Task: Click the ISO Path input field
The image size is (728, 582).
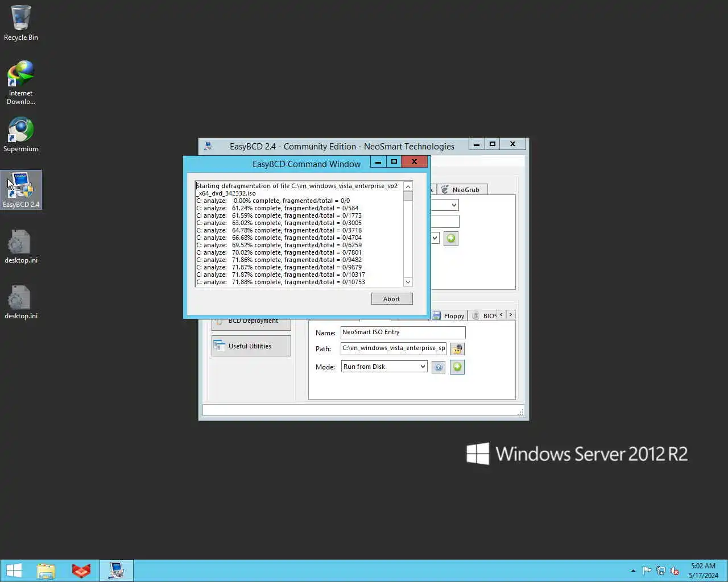Action: point(394,348)
